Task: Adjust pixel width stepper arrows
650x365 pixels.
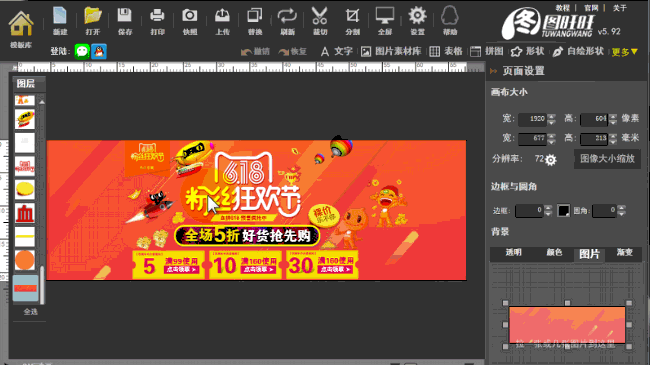Action: 551,119
